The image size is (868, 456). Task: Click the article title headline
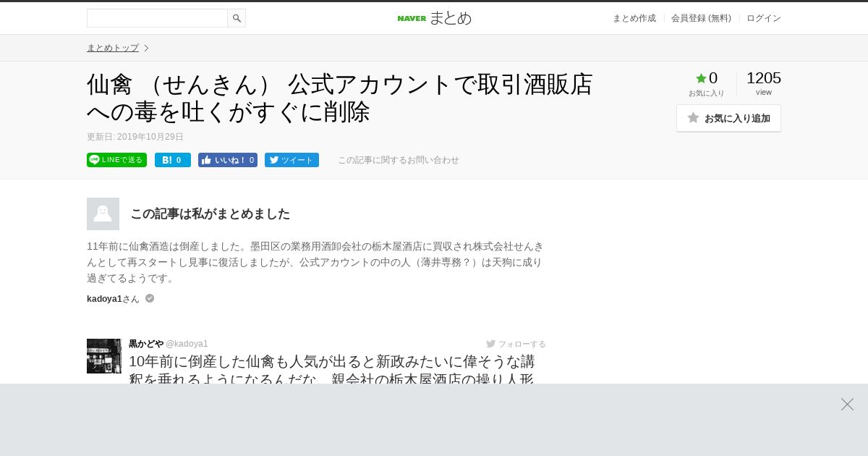340,98
